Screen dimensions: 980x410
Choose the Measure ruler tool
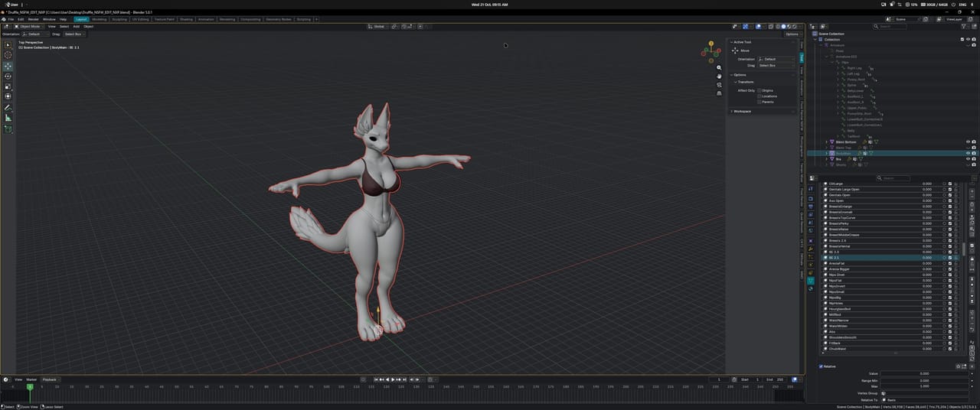point(8,118)
